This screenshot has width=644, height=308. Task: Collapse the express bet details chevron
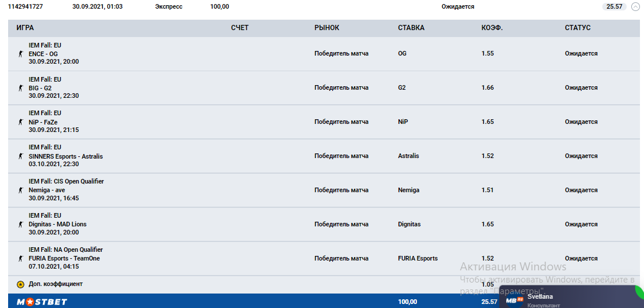coord(635,7)
